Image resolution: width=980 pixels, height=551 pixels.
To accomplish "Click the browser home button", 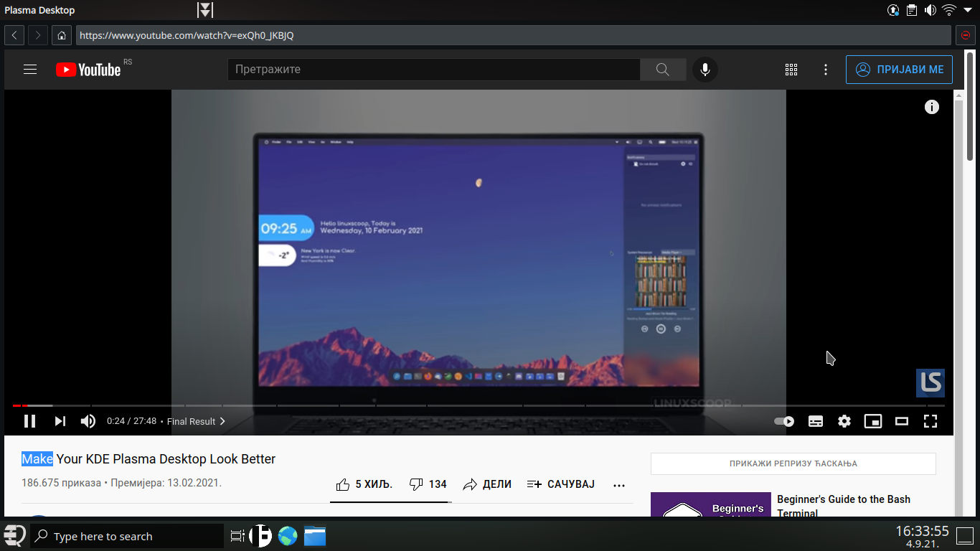I will pyautogui.click(x=62, y=35).
